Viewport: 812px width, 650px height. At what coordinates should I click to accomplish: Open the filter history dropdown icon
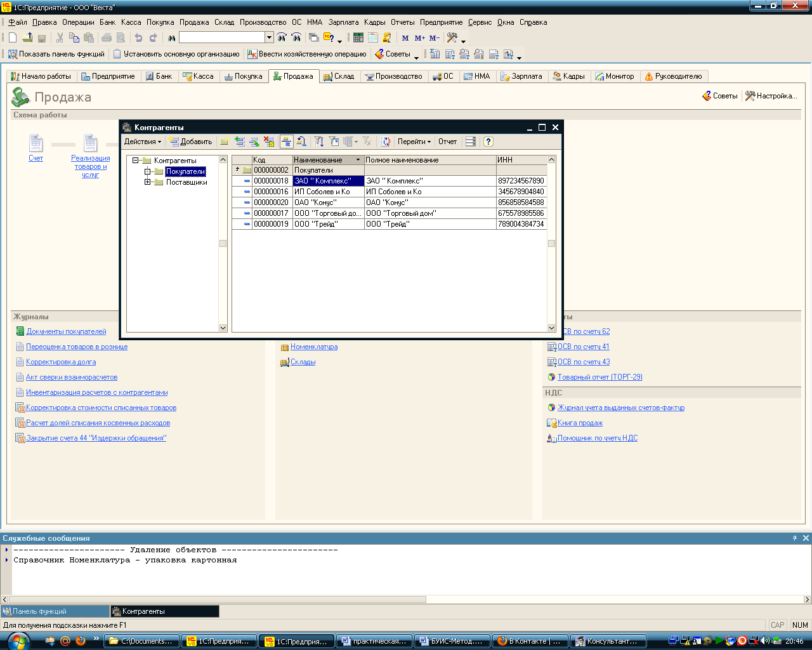[x=351, y=142]
